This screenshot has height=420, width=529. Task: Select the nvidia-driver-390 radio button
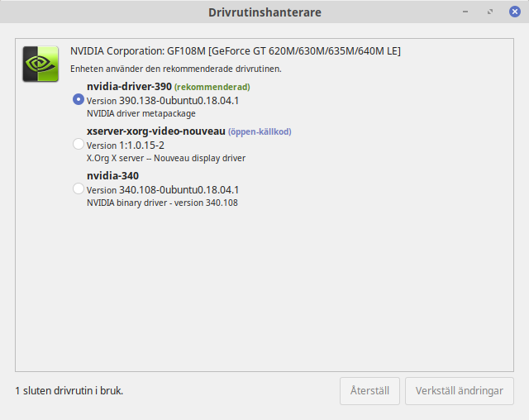(x=79, y=99)
